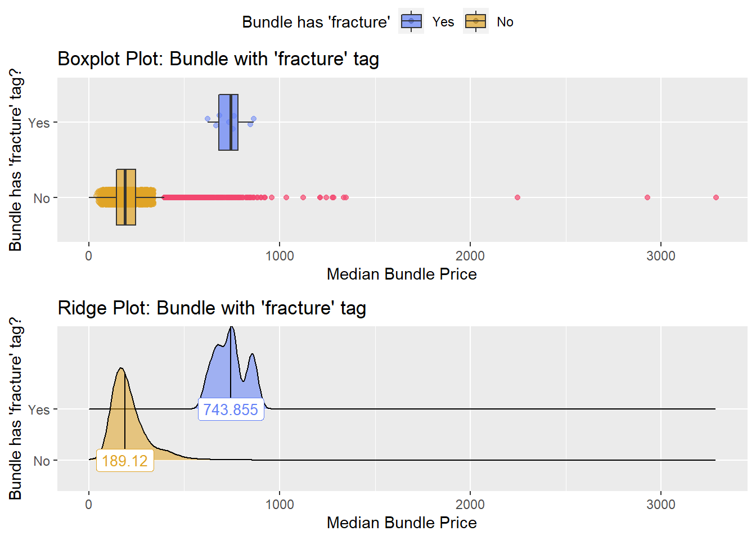Click the ridge plot's 'Median Bundle Price' axis label
The height and width of the screenshot is (540, 756).
[x=402, y=523]
